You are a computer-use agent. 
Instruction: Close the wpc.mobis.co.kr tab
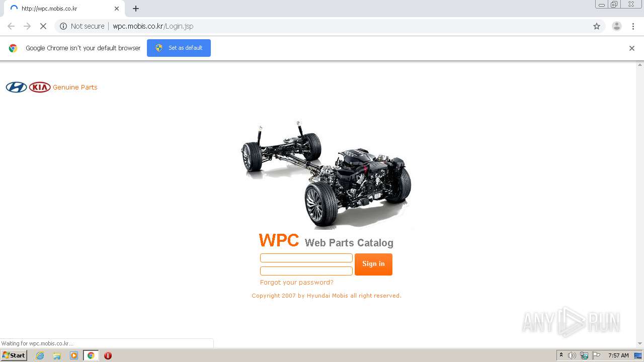[117, 9]
